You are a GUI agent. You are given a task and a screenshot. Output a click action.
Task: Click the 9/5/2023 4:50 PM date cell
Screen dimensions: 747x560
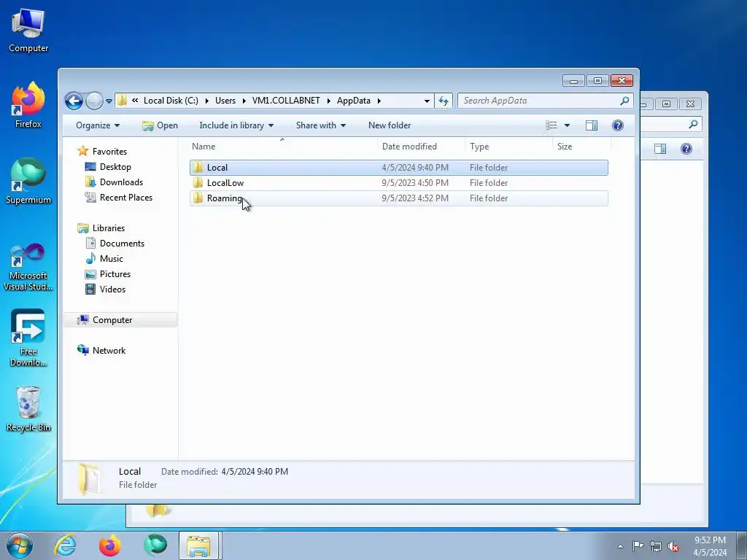pos(415,183)
